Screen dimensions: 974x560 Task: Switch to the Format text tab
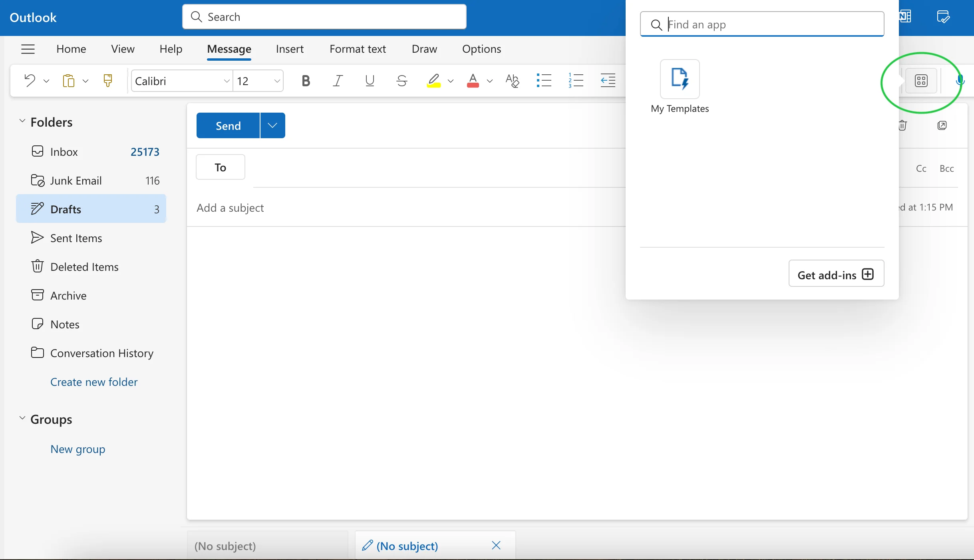[358, 49]
